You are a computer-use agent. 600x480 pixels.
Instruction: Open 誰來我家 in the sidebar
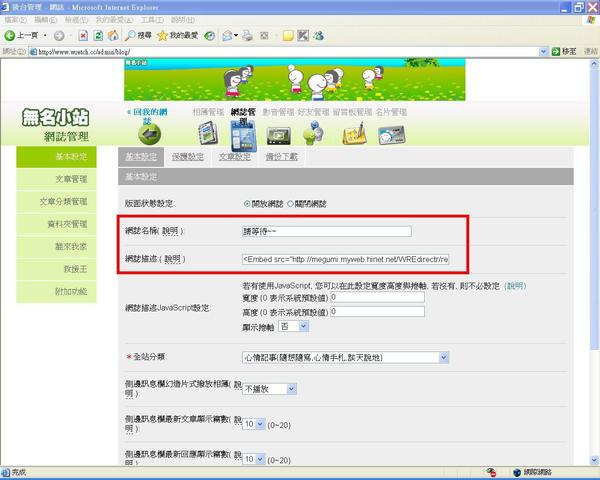tap(56, 247)
